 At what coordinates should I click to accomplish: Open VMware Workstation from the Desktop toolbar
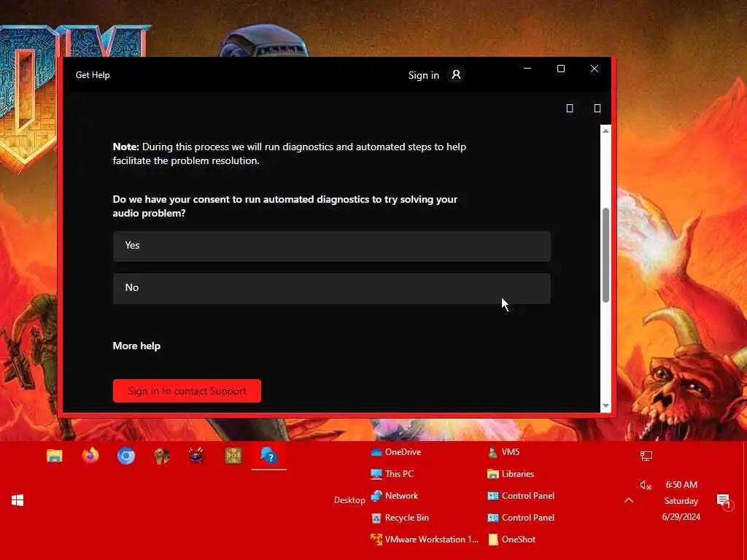[425, 540]
